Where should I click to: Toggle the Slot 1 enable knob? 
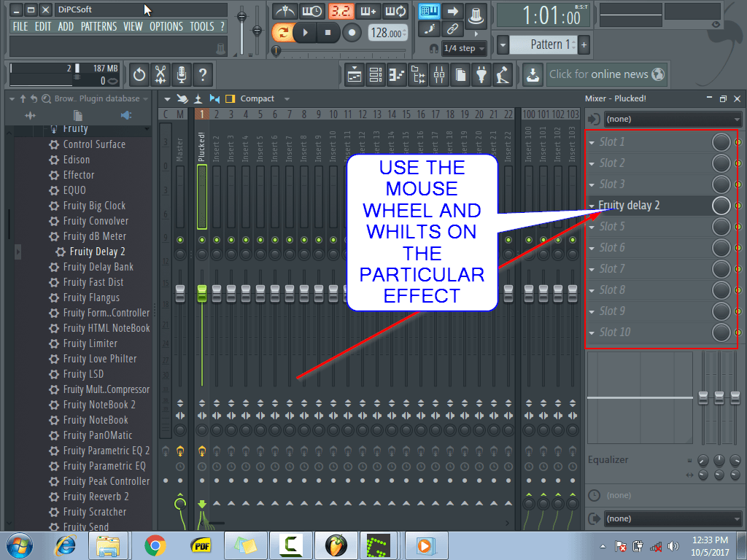click(721, 142)
